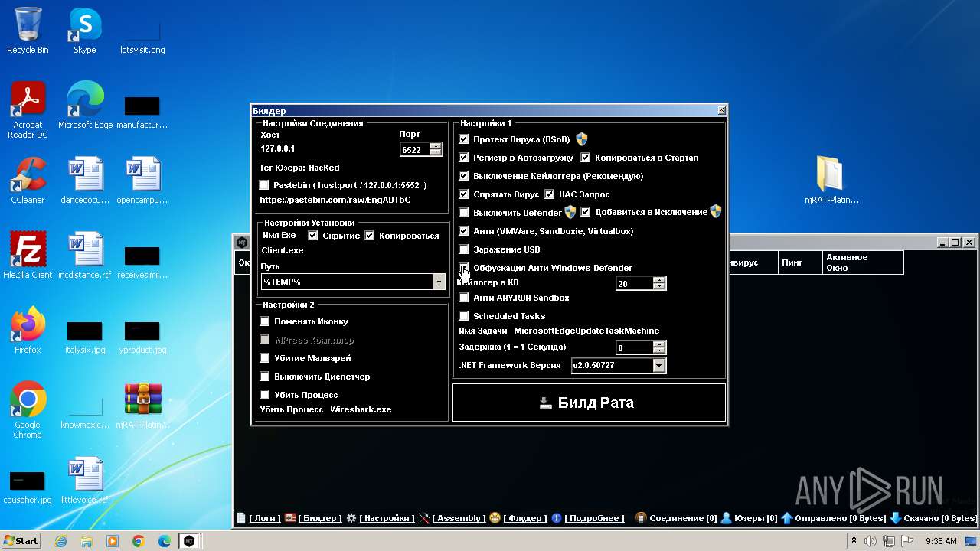The width and height of the screenshot is (980, 551).
Task: Open the njRAT-Platin WinRAR archive
Action: (x=142, y=406)
